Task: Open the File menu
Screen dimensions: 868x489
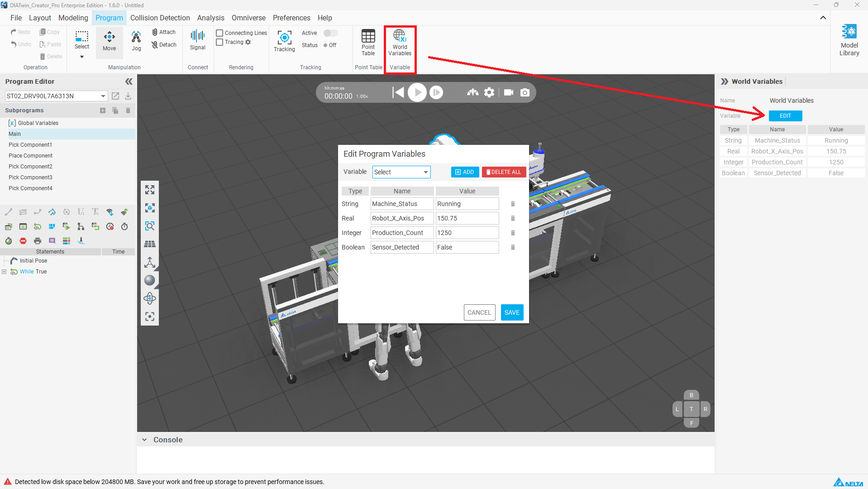Action: tap(16, 18)
